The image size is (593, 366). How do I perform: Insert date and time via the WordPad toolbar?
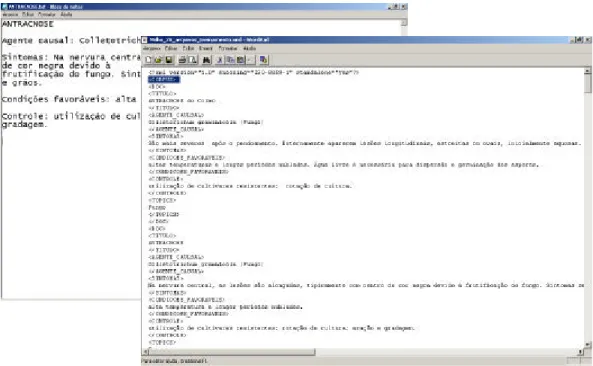click(264, 60)
